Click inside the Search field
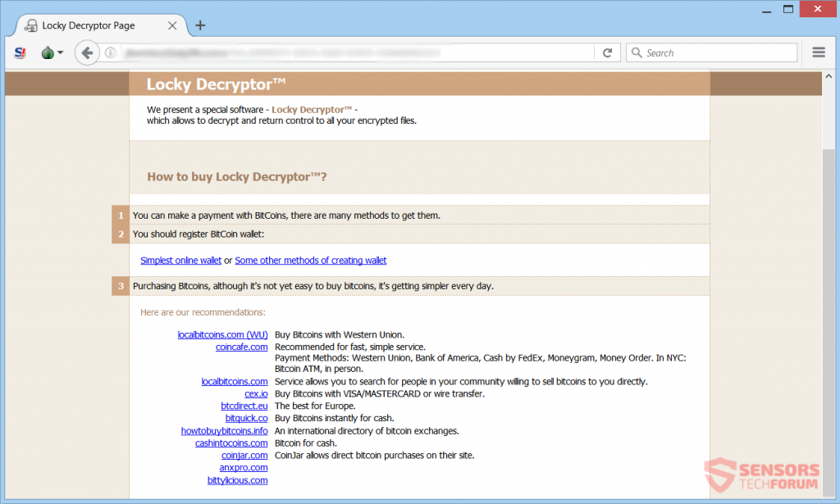 (714, 52)
